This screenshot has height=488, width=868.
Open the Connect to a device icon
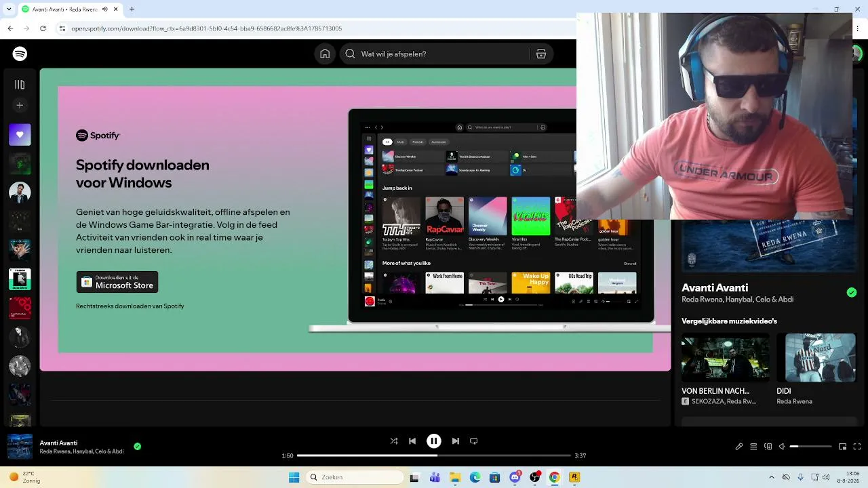[x=768, y=447]
